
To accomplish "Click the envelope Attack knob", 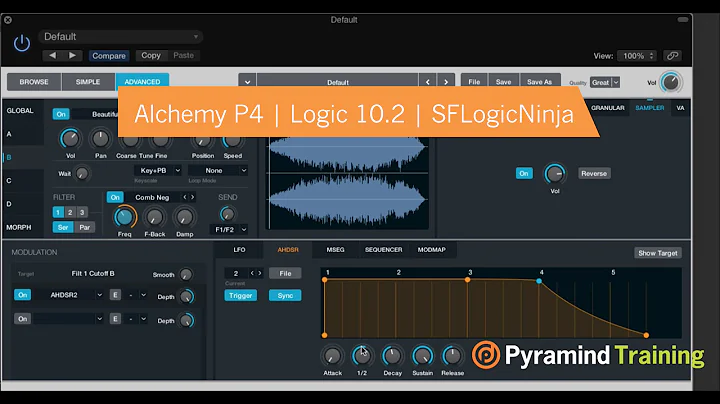I will [332, 356].
